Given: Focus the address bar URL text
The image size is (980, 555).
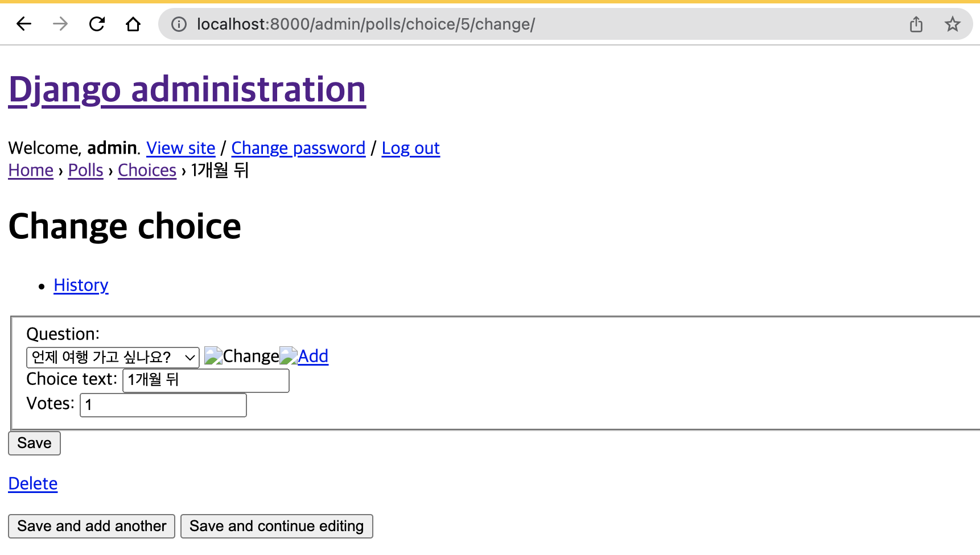Looking at the screenshot, I should point(366,24).
